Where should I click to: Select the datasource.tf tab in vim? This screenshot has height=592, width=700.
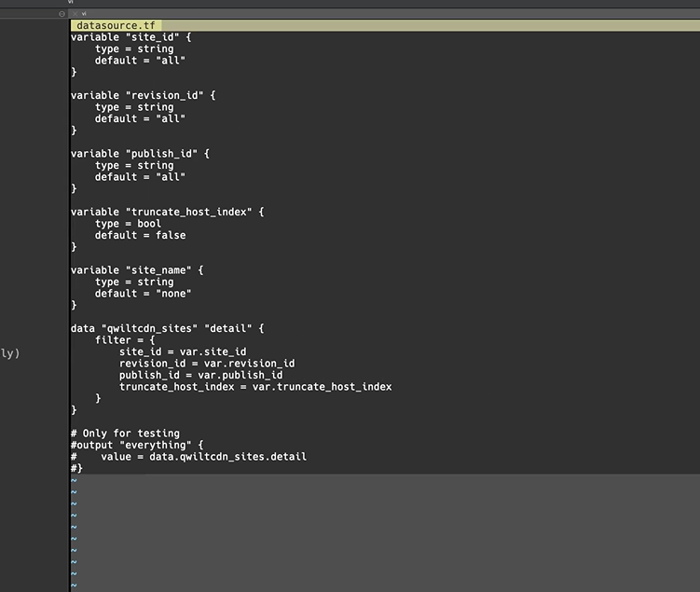(x=117, y=25)
